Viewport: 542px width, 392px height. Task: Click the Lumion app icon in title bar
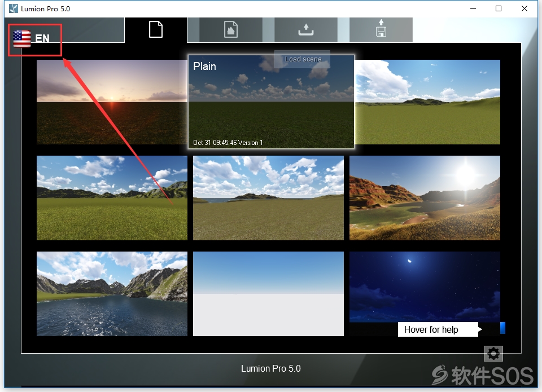[x=14, y=8]
